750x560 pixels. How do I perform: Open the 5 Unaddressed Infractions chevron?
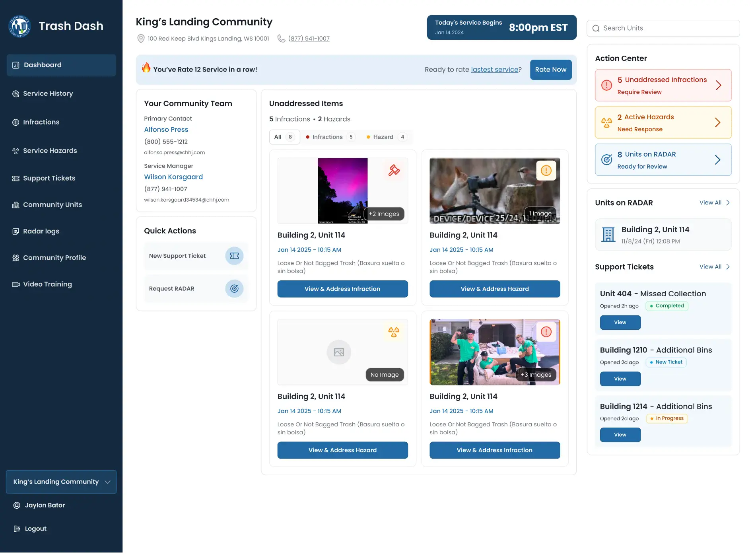click(x=719, y=85)
